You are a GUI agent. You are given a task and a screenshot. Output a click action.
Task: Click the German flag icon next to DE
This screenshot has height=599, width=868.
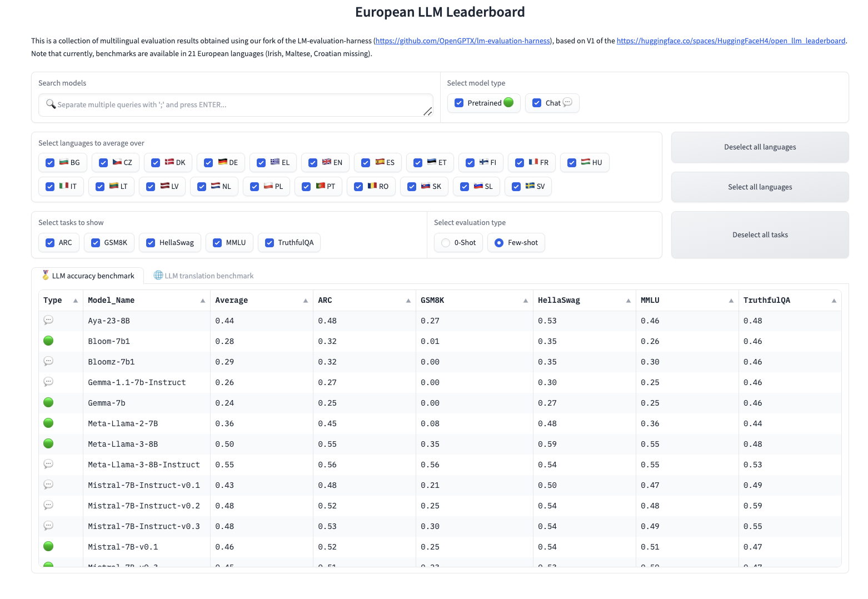click(x=223, y=162)
